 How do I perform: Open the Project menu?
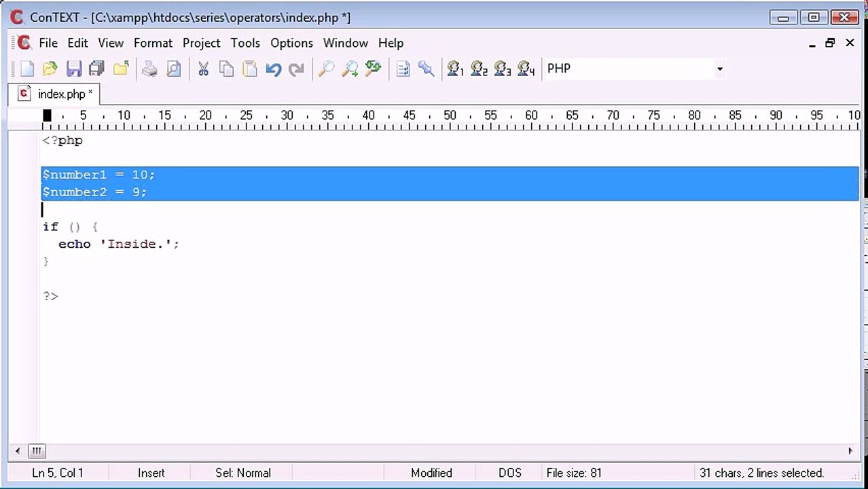(202, 43)
